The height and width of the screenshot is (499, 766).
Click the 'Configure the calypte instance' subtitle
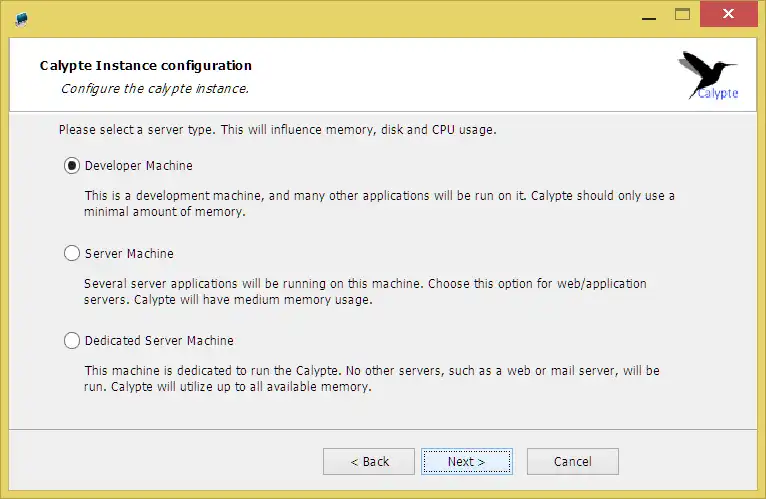(154, 88)
